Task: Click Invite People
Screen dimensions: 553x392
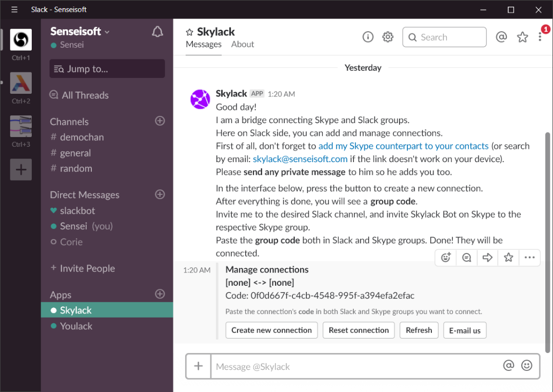Action: (83, 268)
